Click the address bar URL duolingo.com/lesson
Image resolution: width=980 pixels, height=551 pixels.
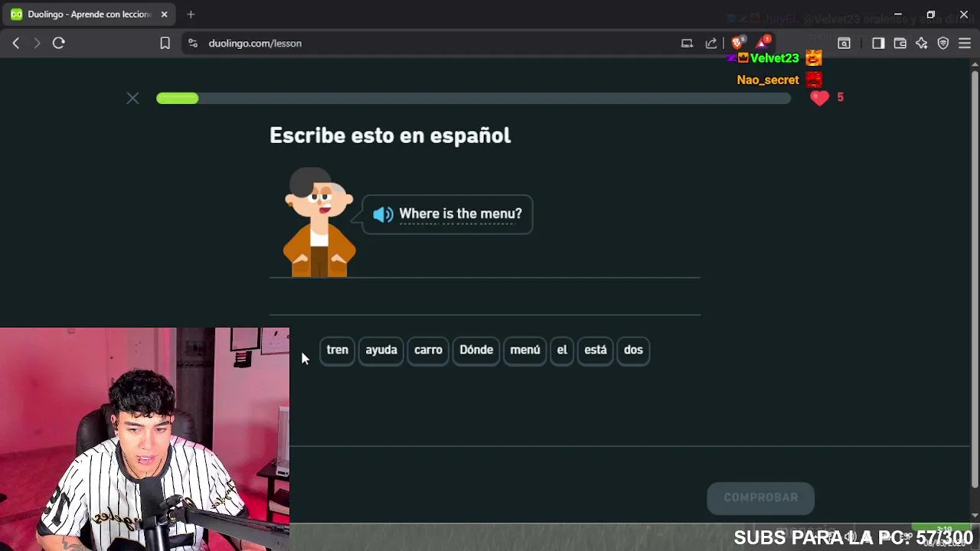click(255, 44)
